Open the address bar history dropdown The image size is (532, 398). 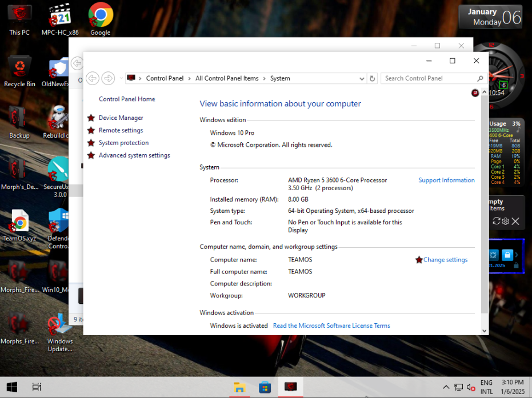[362, 79]
